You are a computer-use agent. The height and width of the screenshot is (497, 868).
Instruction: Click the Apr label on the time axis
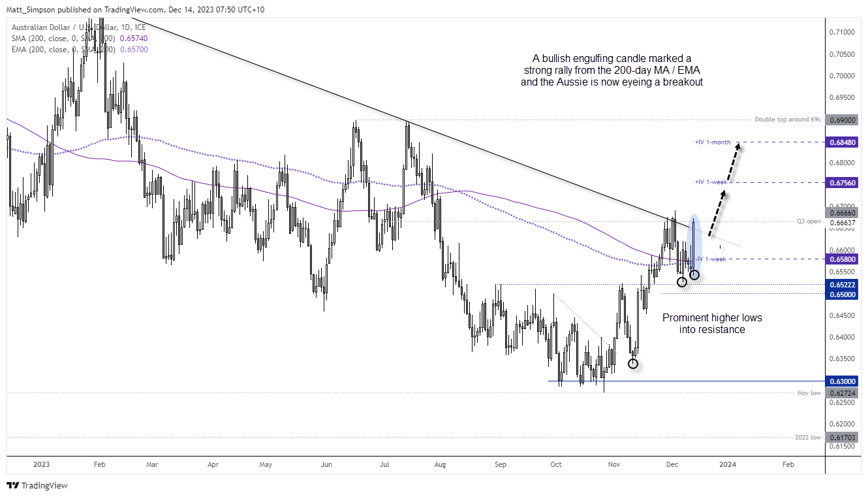(213, 464)
